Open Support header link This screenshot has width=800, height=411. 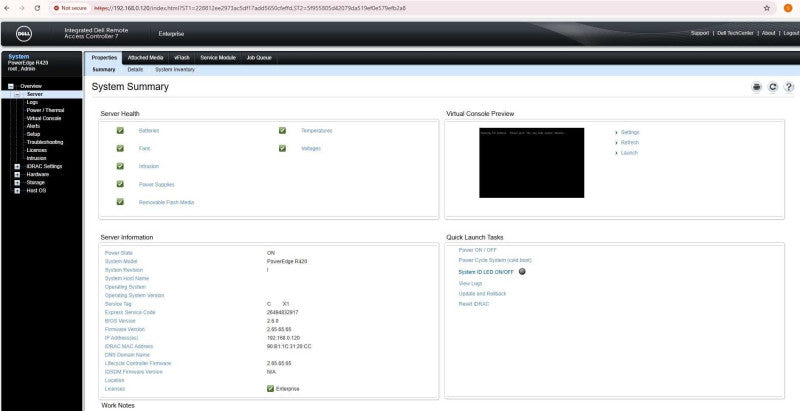pyautogui.click(x=699, y=33)
